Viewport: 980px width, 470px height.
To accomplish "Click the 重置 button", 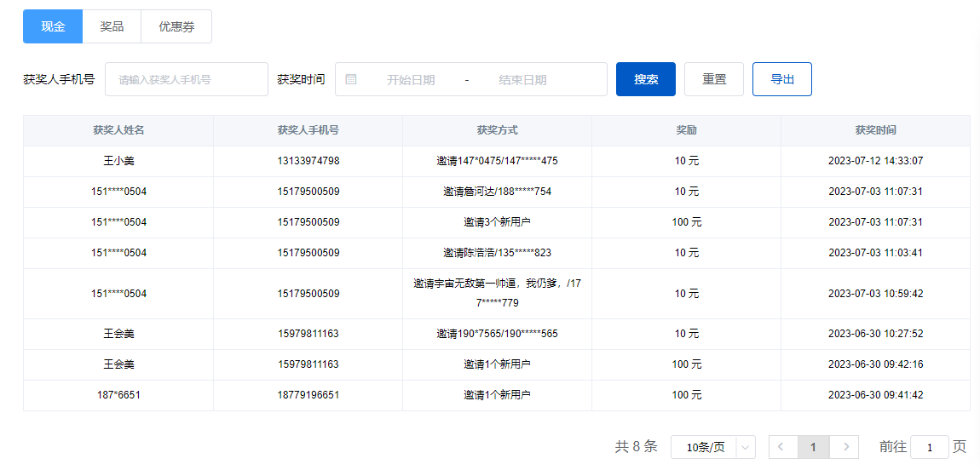I will [x=714, y=79].
